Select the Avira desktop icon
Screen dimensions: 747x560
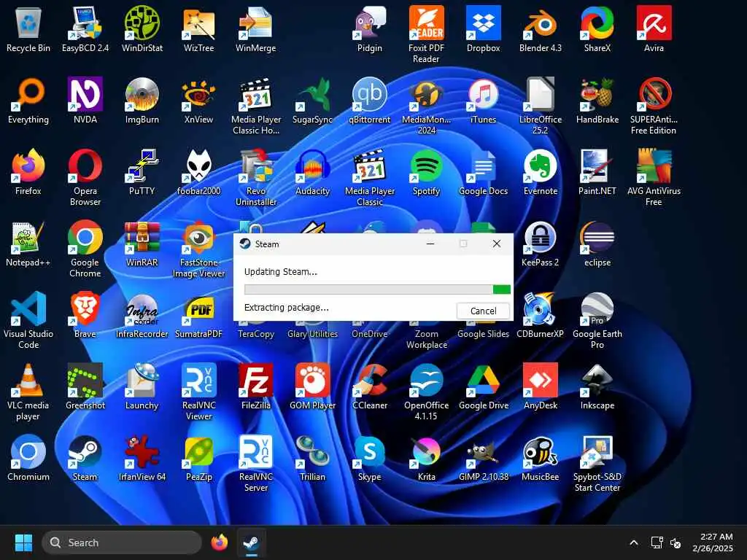(x=654, y=28)
